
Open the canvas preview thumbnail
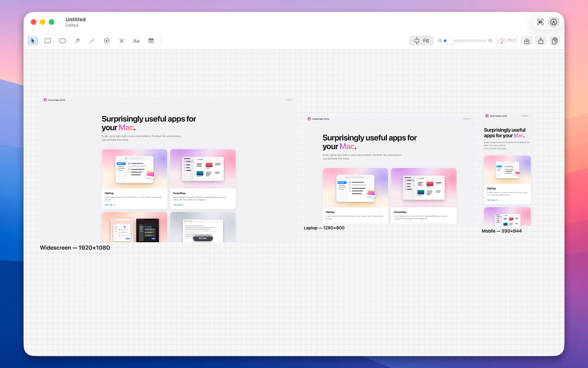(x=507, y=41)
